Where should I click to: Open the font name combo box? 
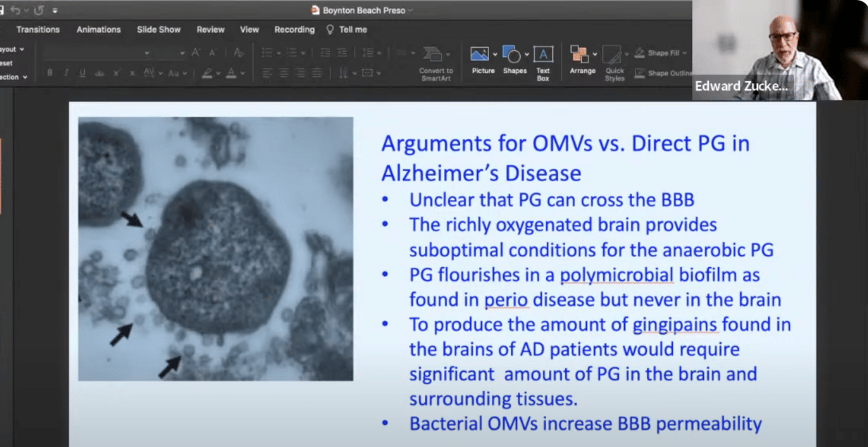click(x=98, y=52)
